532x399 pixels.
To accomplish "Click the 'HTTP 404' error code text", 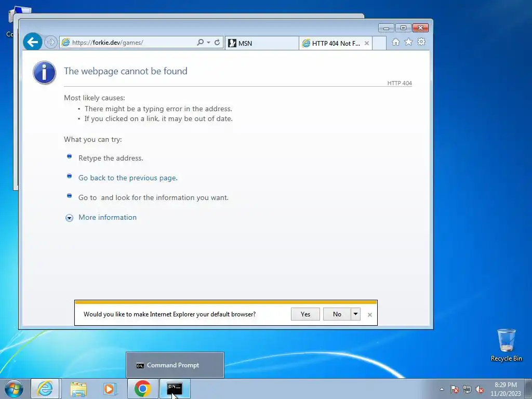I will coord(400,83).
